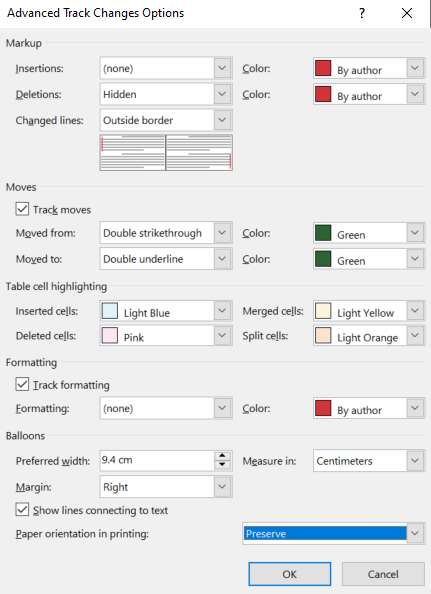Open Moved from Double strikethrough dropdown
This screenshot has height=594, width=431.
(x=166, y=233)
